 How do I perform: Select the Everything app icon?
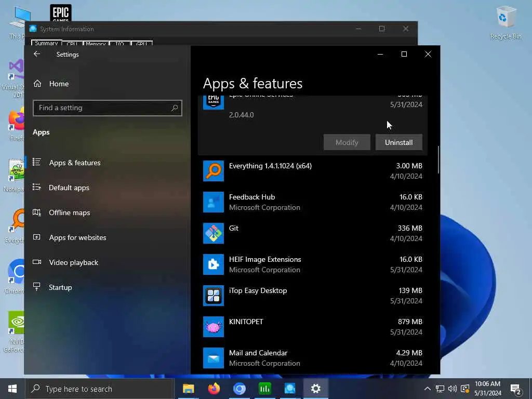coord(214,170)
